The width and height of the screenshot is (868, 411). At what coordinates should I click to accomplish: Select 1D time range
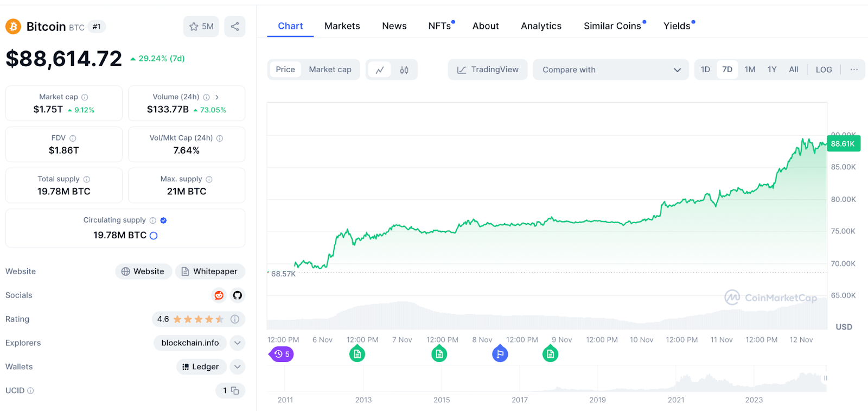[x=705, y=69]
